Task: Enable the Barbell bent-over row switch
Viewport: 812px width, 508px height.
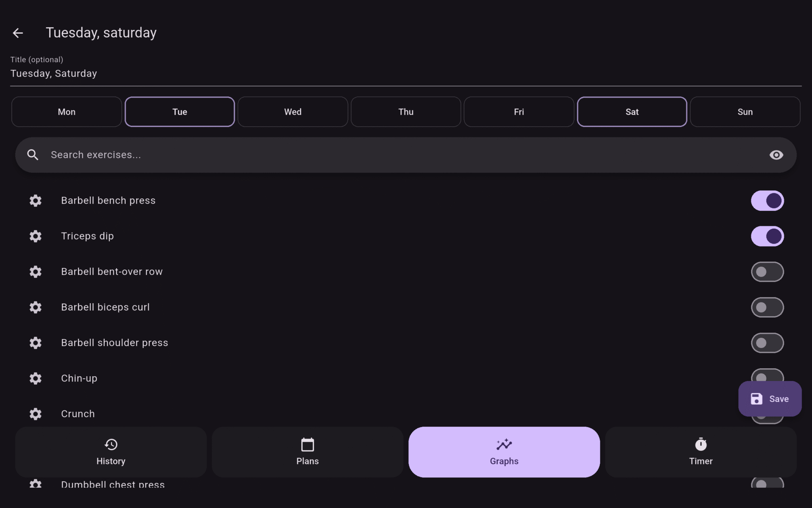Action: coord(767,271)
